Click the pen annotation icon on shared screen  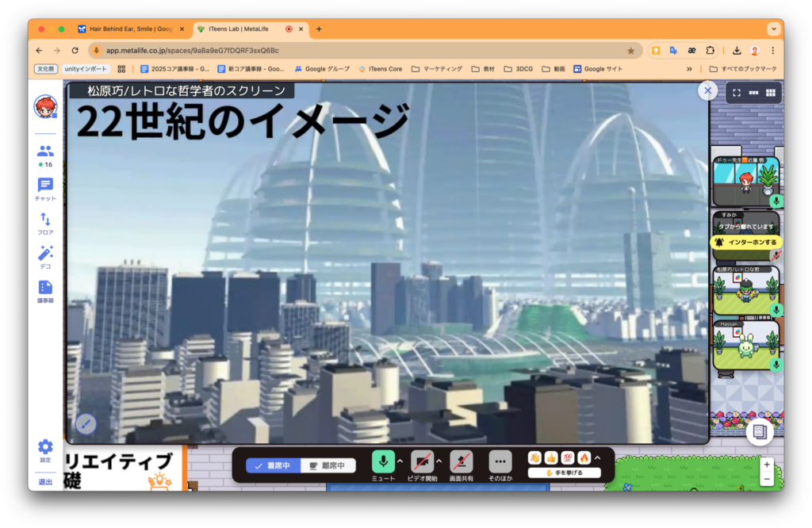tap(86, 424)
